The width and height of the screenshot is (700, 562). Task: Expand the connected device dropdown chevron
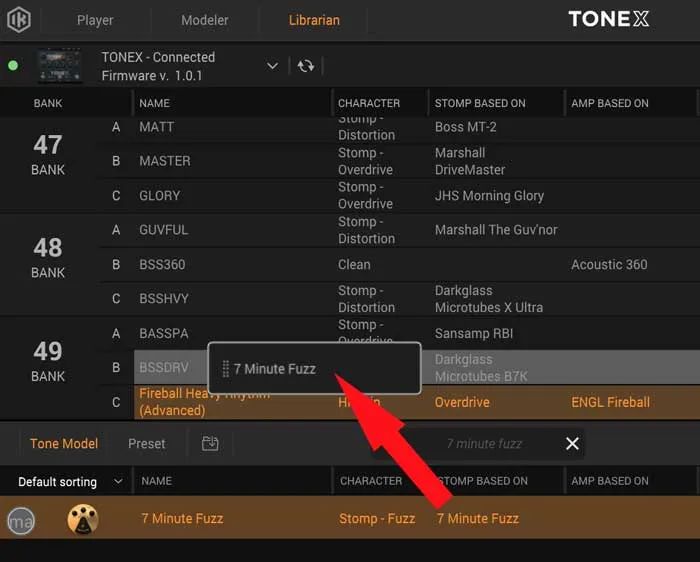pyautogui.click(x=272, y=66)
